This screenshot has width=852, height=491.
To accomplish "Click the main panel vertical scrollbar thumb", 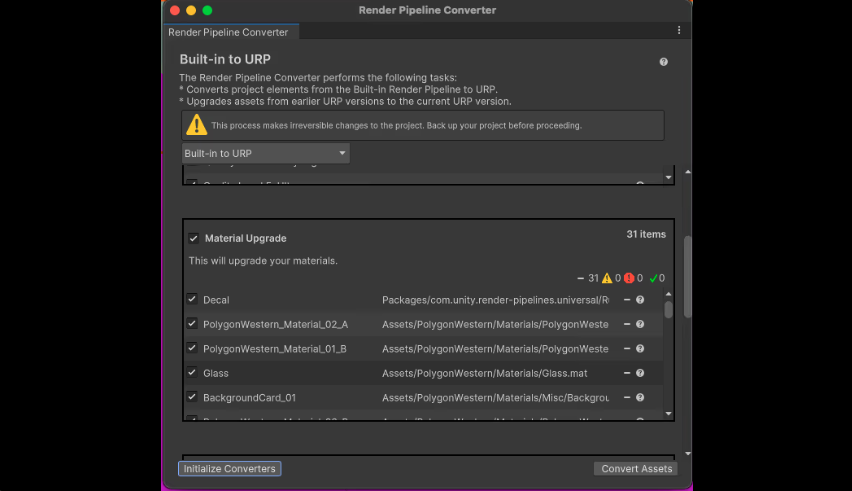I will (688, 277).
